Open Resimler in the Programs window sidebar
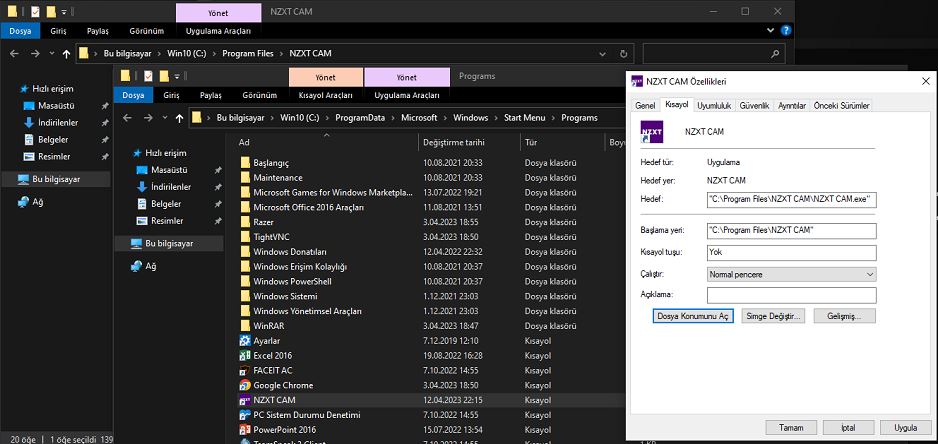The height and width of the screenshot is (444, 938). click(169, 221)
